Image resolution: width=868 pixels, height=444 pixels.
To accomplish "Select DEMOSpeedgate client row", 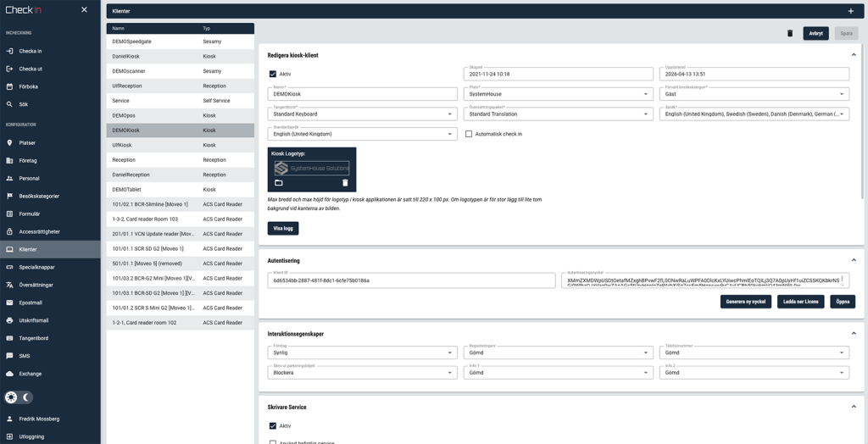I will pos(180,42).
